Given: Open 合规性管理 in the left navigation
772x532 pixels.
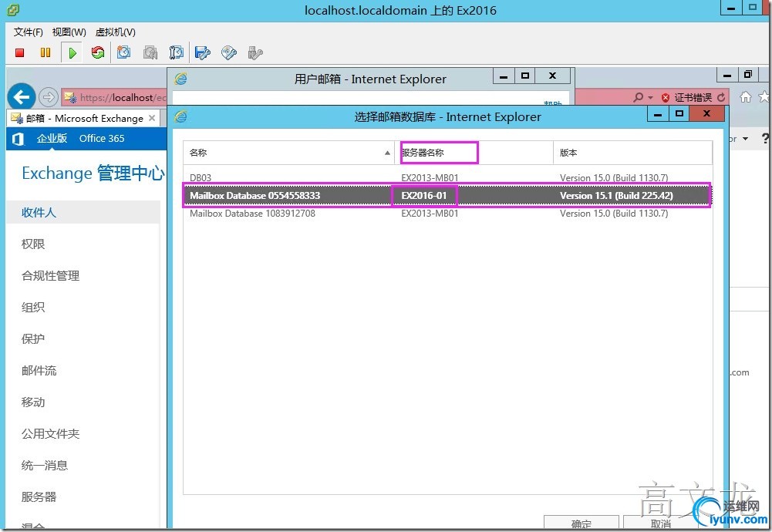Looking at the screenshot, I should [50, 275].
